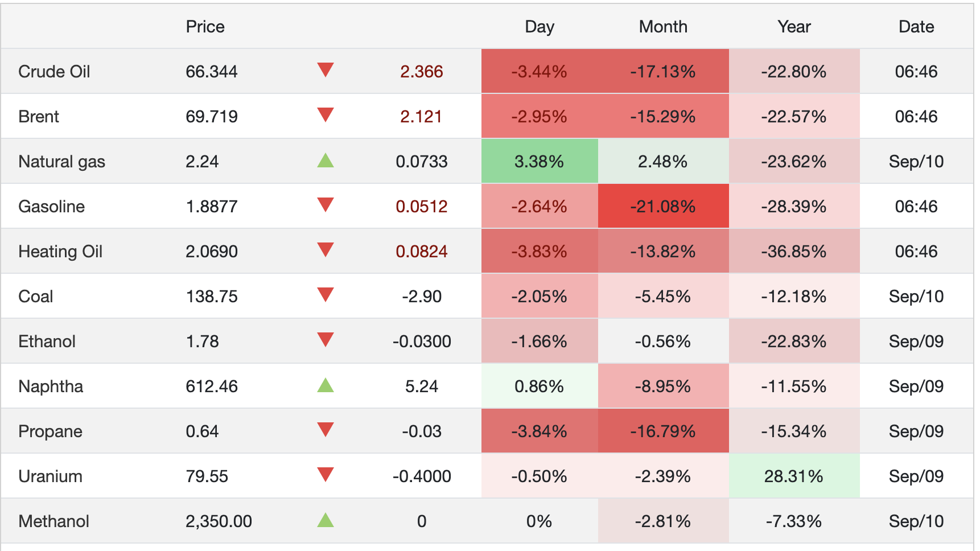980x551 pixels.
Task: Click Coal change value -2.90
Action: pyautogui.click(x=421, y=297)
